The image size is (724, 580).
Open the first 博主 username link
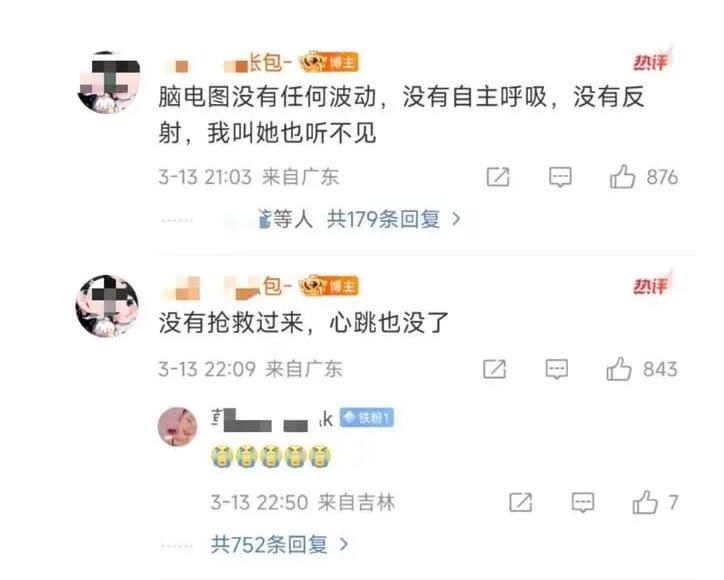(x=228, y=63)
